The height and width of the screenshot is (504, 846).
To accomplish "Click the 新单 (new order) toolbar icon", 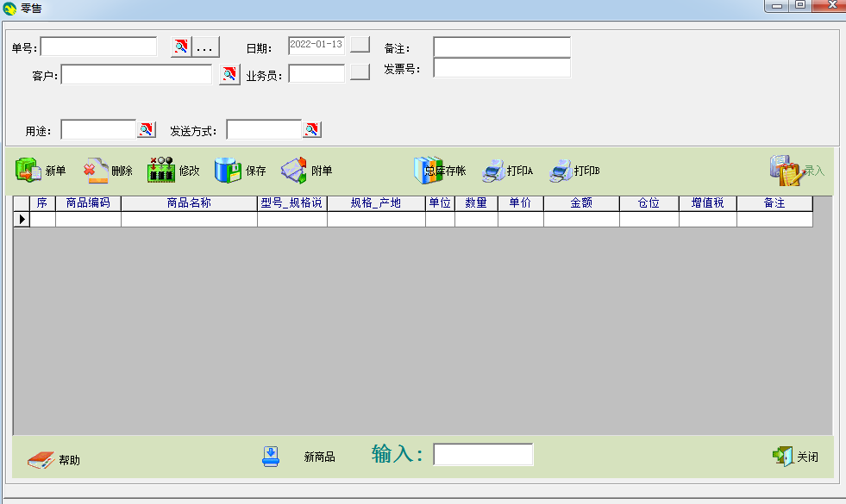I will click(28, 170).
